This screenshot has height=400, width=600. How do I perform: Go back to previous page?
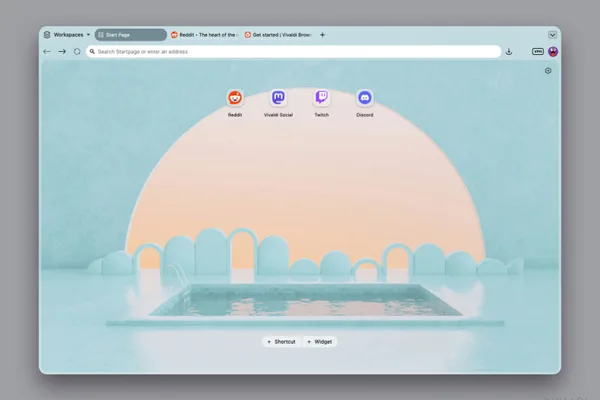pos(47,52)
